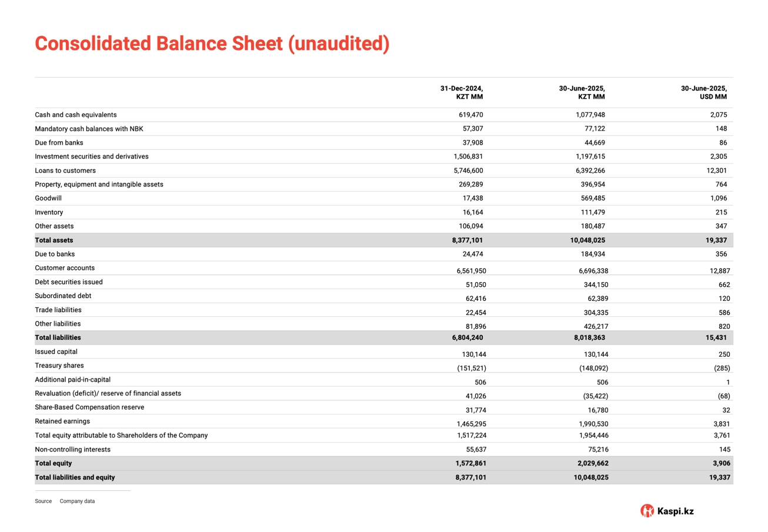Click the Total liabilities row label
The width and height of the screenshot is (768, 532).
tap(58, 338)
